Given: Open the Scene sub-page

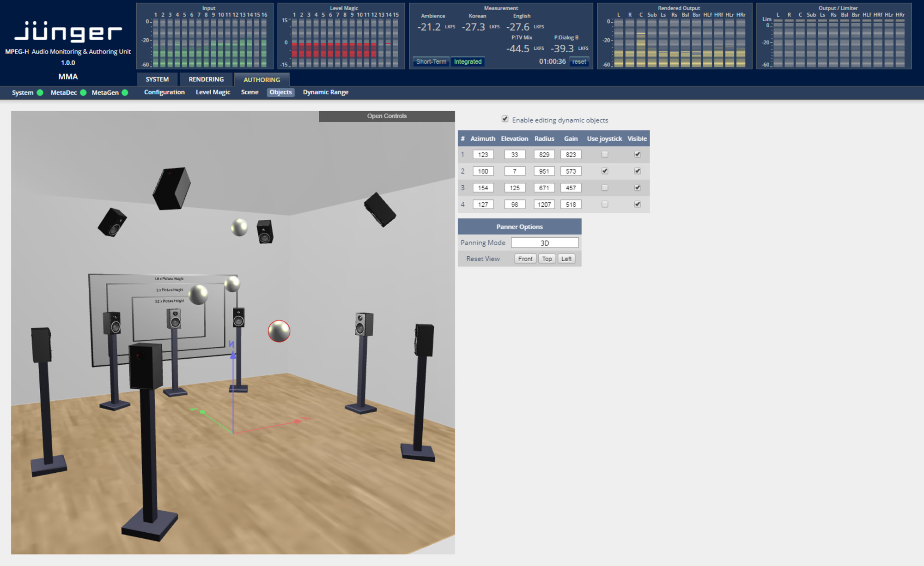Looking at the screenshot, I should 249,92.
